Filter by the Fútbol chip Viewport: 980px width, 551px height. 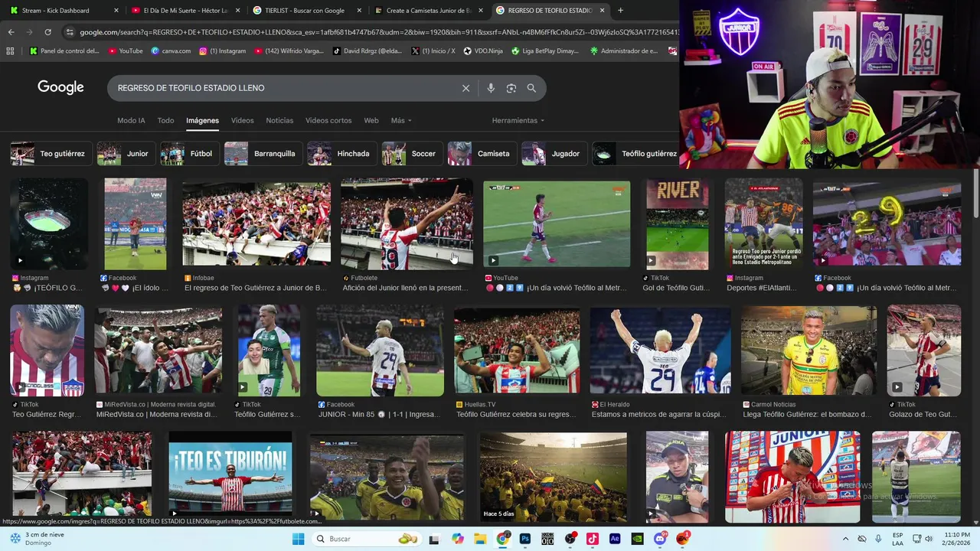pos(190,154)
